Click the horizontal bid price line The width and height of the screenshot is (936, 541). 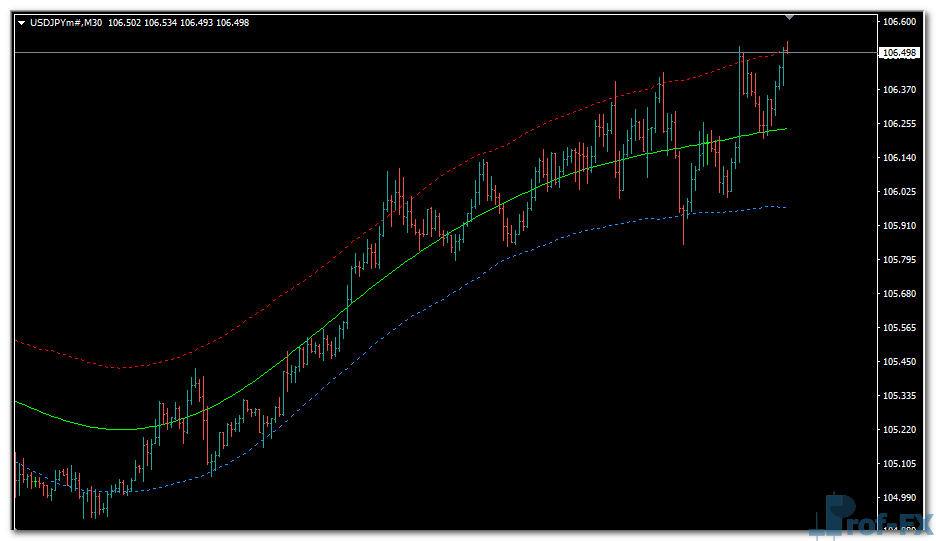(x=400, y=52)
